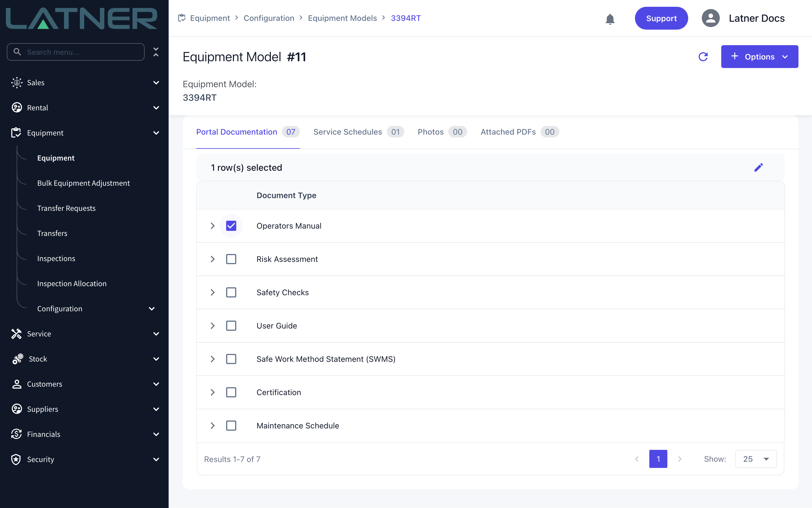The width and height of the screenshot is (812, 508).
Task: Expand the Configuration submenu chevron
Action: coord(152,308)
